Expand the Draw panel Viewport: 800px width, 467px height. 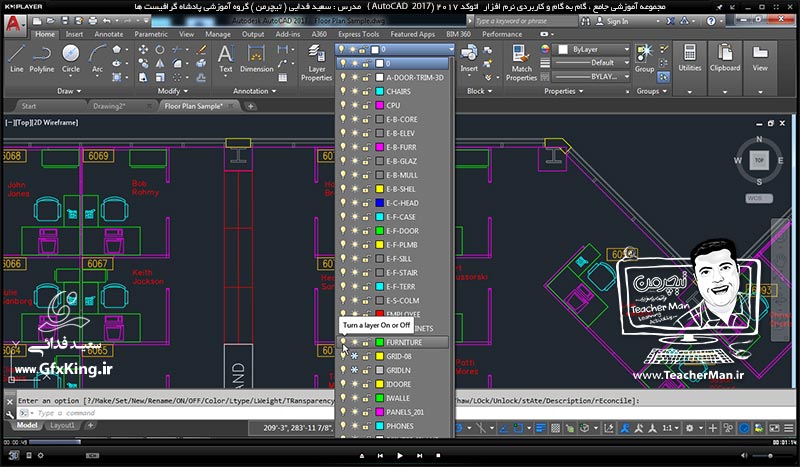click(x=69, y=91)
